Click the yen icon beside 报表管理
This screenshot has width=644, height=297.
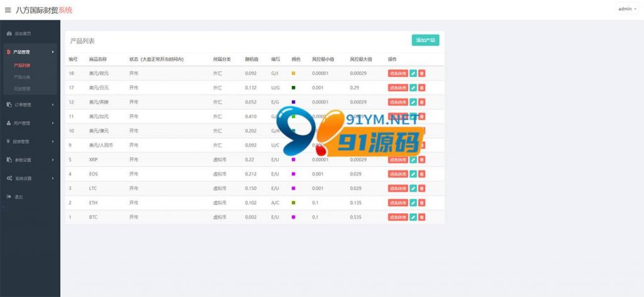[9, 141]
